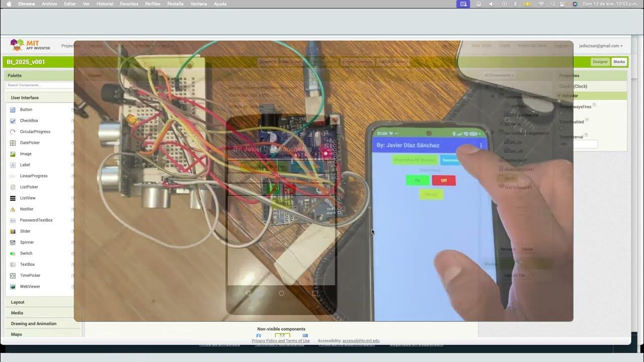This screenshot has height=362, width=644.
Task: Select the CircularProgress component icon
Action: 13,132
